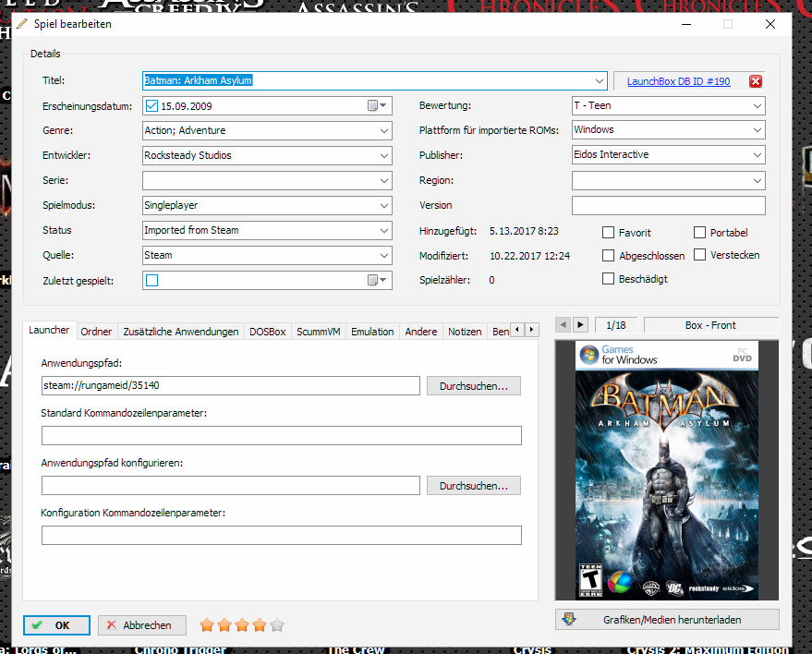This screenshot has height=654, width=812.
Task: Open the Notizen tab
Action: coord(465,332)
